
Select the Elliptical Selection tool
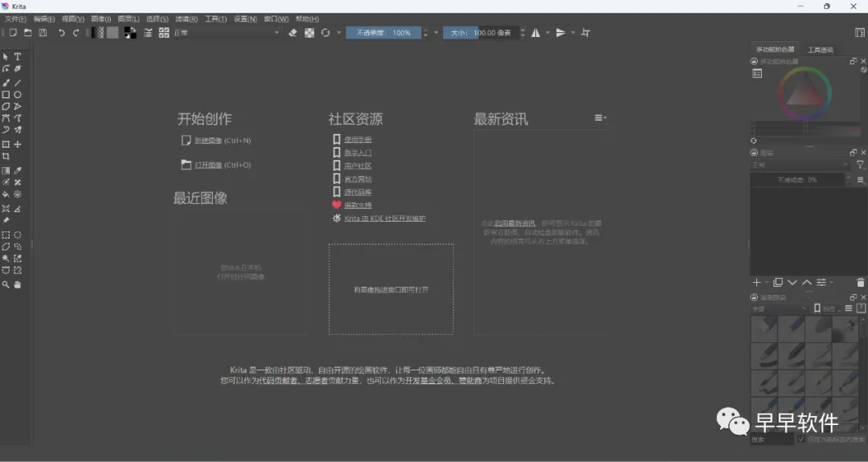pyautogui.click(x=18, y=235)
